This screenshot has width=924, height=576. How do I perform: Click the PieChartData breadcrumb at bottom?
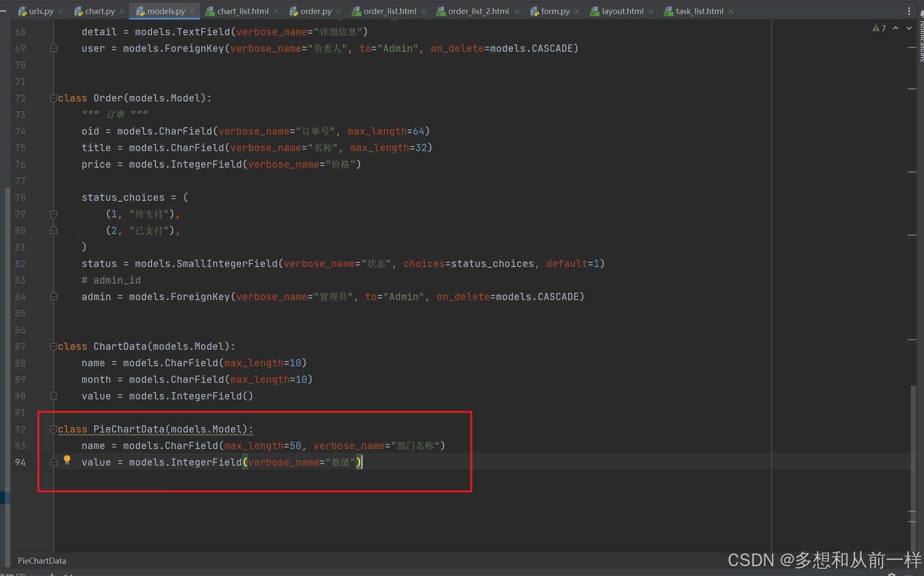point(42,561)
